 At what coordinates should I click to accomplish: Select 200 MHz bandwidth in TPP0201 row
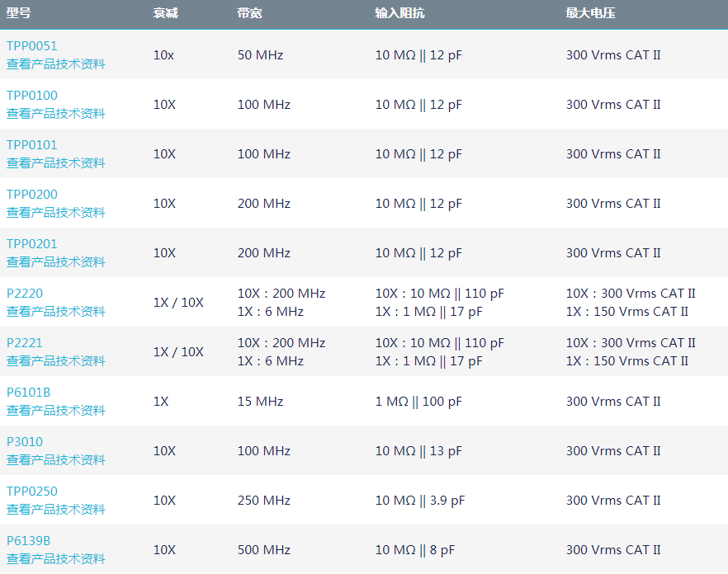(x=264, y=253)
